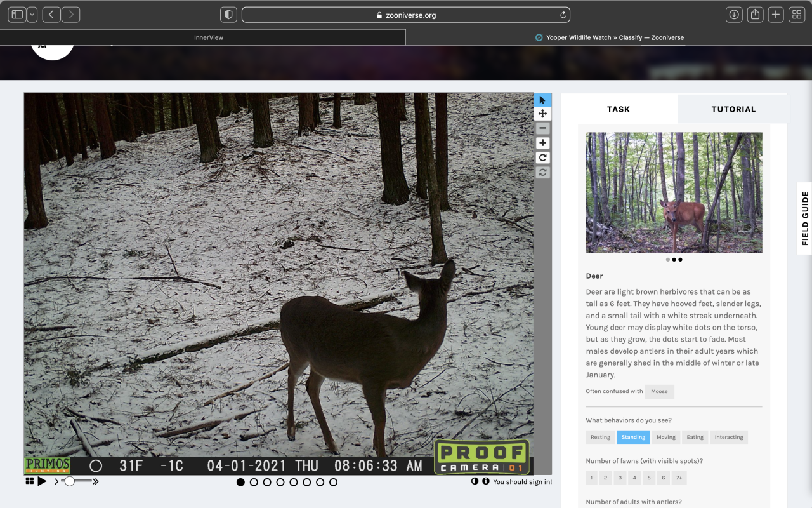Zoom in on the subject image
Viewport: 812px width, 508px height.
pyautogui.click(x=542, y=143)
